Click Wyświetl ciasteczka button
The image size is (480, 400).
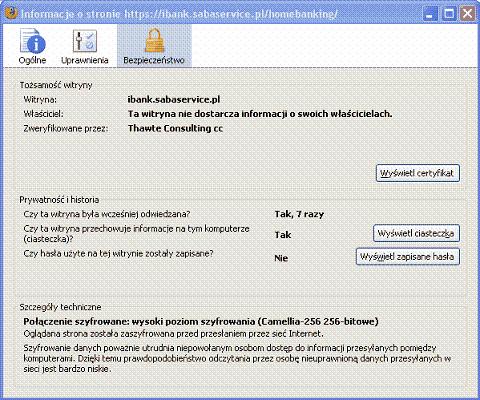pyautogui.click(x=416, y=233)
